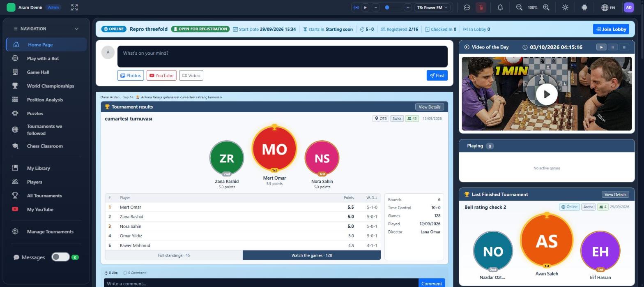Open Position Analysis in the sidebar

(x=46, y=100)
